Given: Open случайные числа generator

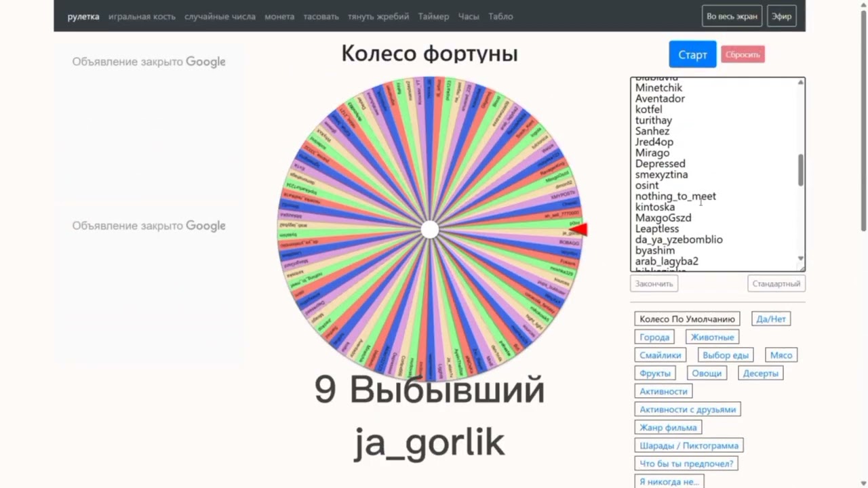Looking at the screenshot, I should [220, 16].
